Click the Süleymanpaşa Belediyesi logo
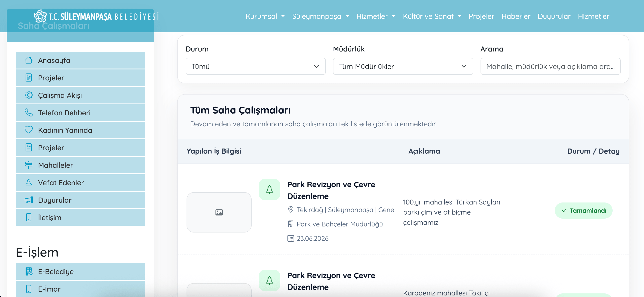This screenshot has width=644, height=297. [x=96, y=16]
